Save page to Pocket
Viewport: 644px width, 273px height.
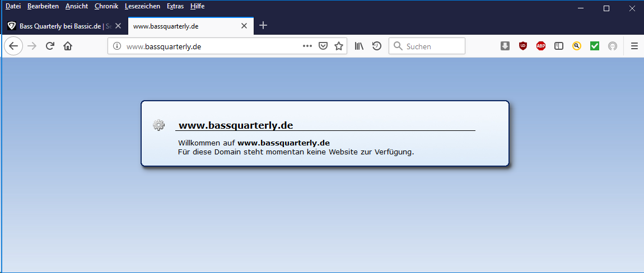tap(323, 46)
